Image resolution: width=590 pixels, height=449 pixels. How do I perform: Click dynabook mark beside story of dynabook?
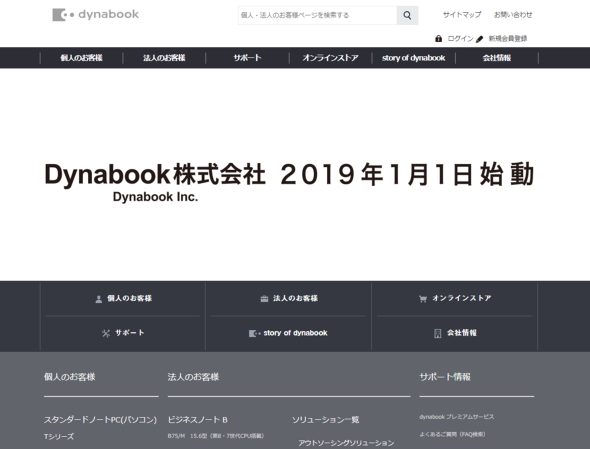click(x=254, y=333)
